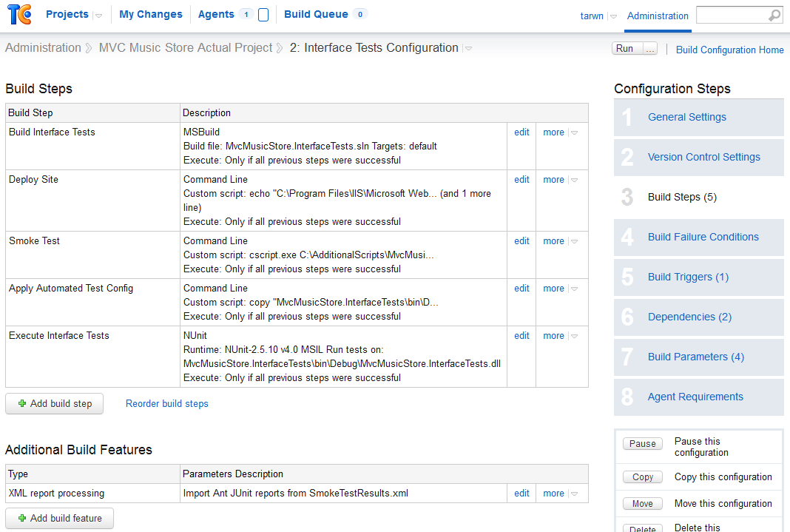This screenshot has height=532, width=790.
Task: Click the plus icon on Add build step
Action: pyautogui.click(x=22, y=403)
